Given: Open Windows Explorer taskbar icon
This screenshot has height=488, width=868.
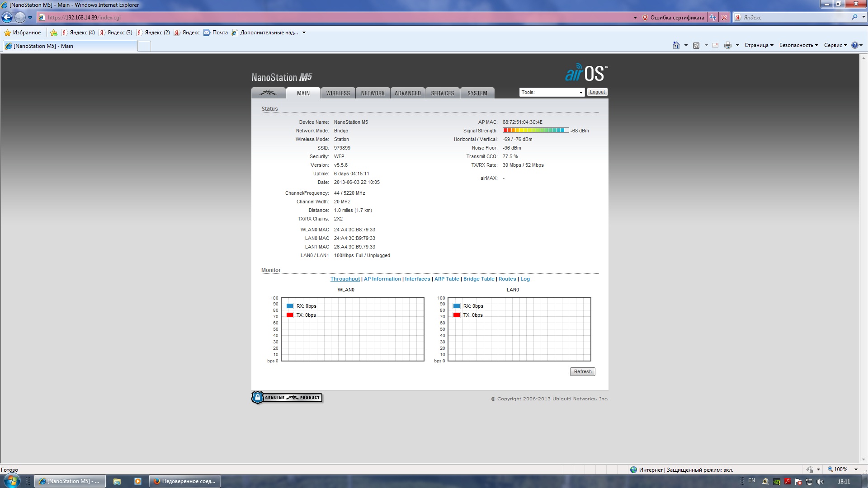Looking at the screenshot, I should click(x=117, y=481).
